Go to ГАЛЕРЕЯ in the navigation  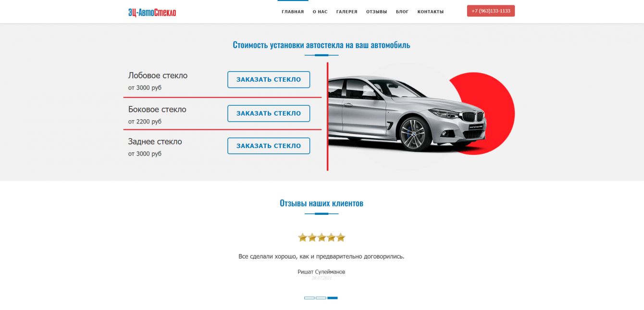tap(347, 12)
